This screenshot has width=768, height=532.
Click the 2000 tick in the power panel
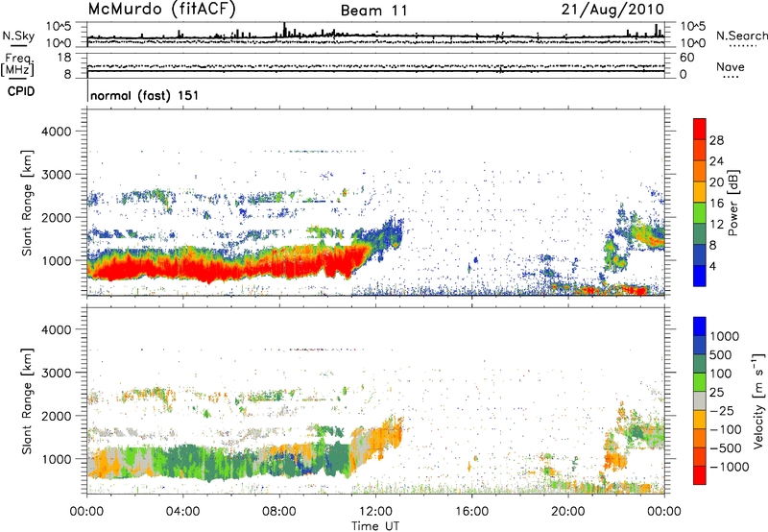(57, 217)
